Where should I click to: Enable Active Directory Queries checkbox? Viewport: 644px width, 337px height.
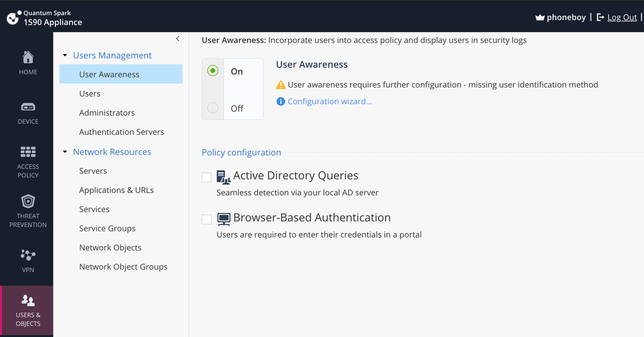[206, 177]
